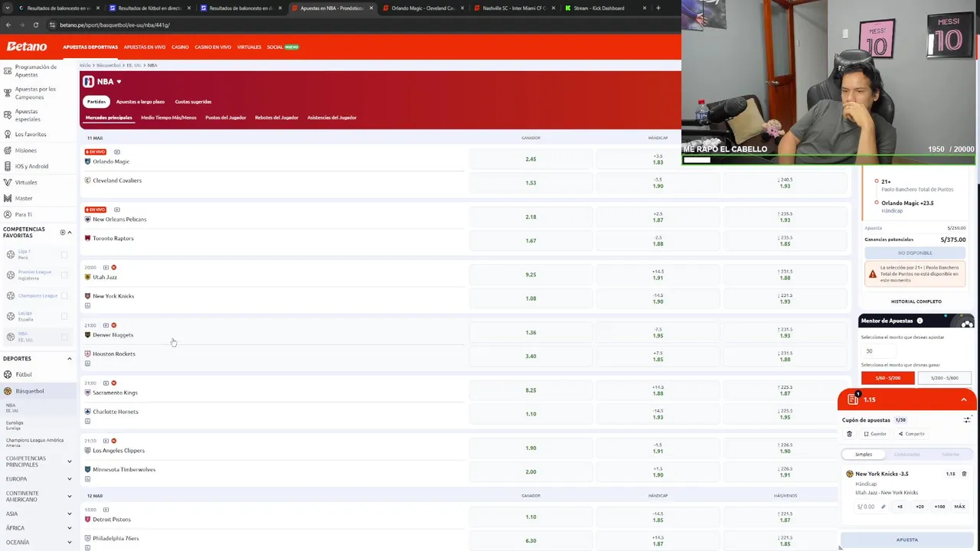Delete all bets with coupon trash icon

click(x=849, y=434)
